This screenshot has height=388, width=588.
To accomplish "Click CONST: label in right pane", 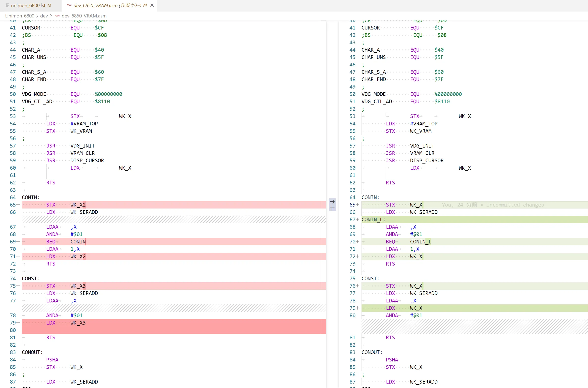I will point(370,279).
